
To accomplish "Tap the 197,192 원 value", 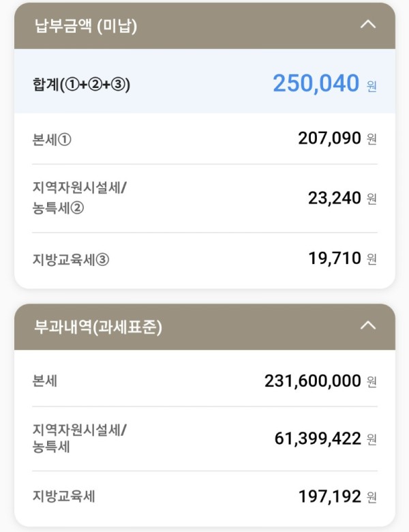I will [337, 497].
